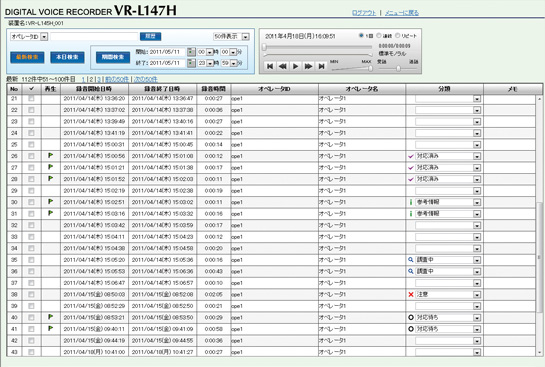Image resolution: width=545 pixels, height=367 pixels.
Task: Open the end hour dropdown
Action: 210,63
